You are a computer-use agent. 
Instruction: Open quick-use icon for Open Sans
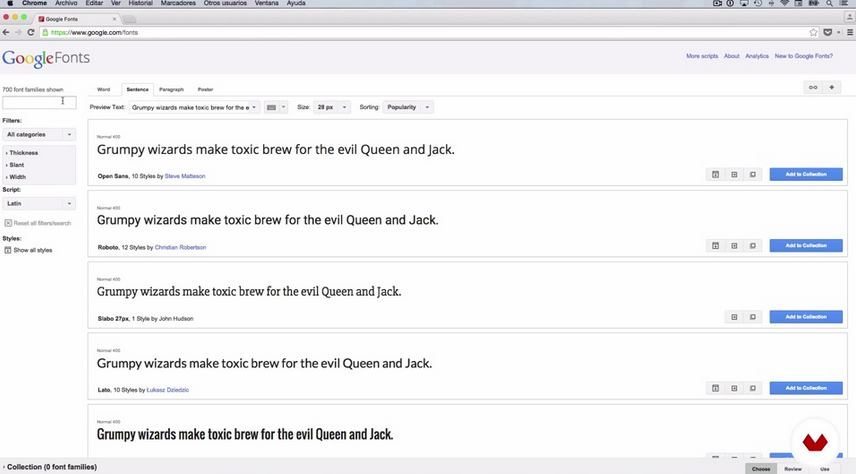coord(734,175)
